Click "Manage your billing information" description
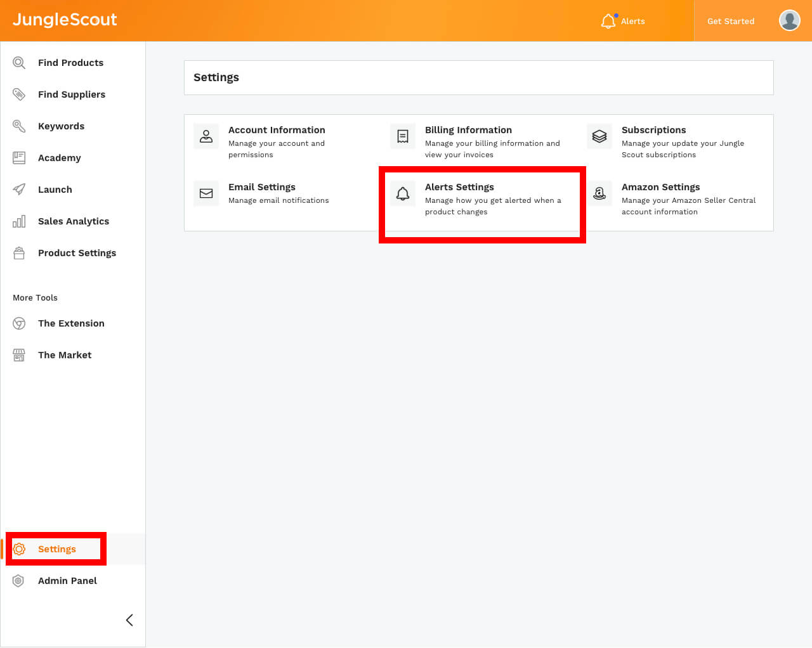The width and height of the screenshot is (812, 648). [492, 149]
